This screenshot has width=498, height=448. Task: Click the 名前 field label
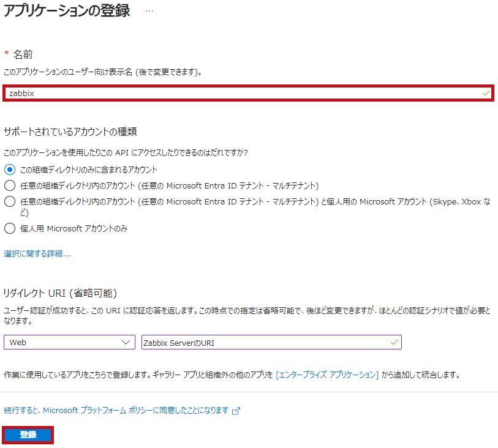23,54
